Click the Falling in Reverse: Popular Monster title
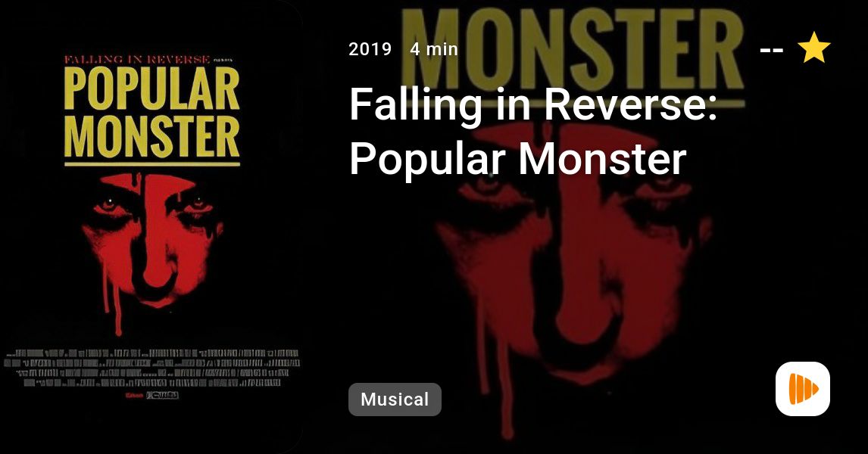Screen dimensions: 868x454 point(533,131)
